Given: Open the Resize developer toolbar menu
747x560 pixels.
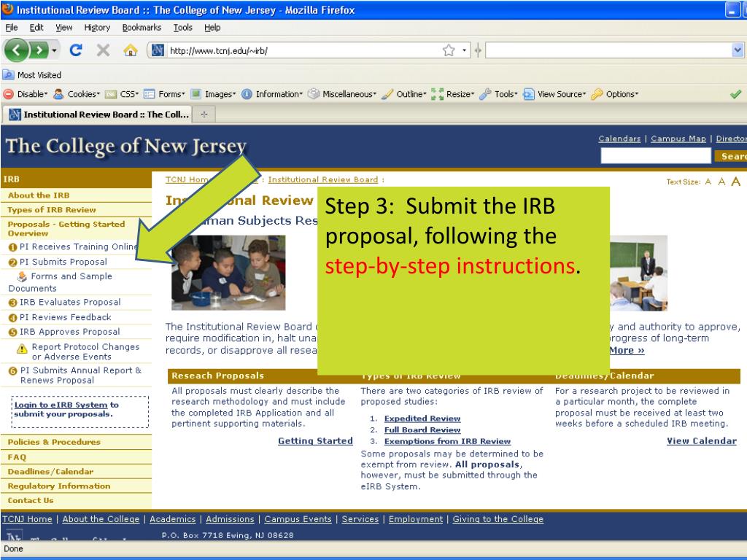Looking at the screenshot, I should click(x=452, y=94).
